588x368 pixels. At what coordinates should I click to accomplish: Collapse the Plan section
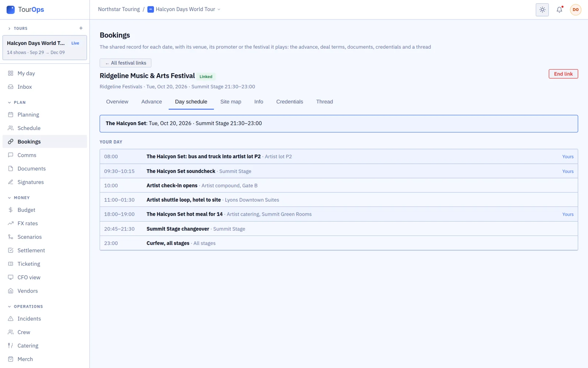pos(17,102)
